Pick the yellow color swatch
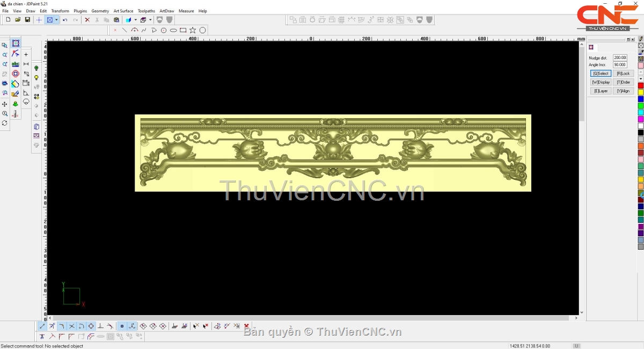The image size is (644, 349). click(641, 92)
